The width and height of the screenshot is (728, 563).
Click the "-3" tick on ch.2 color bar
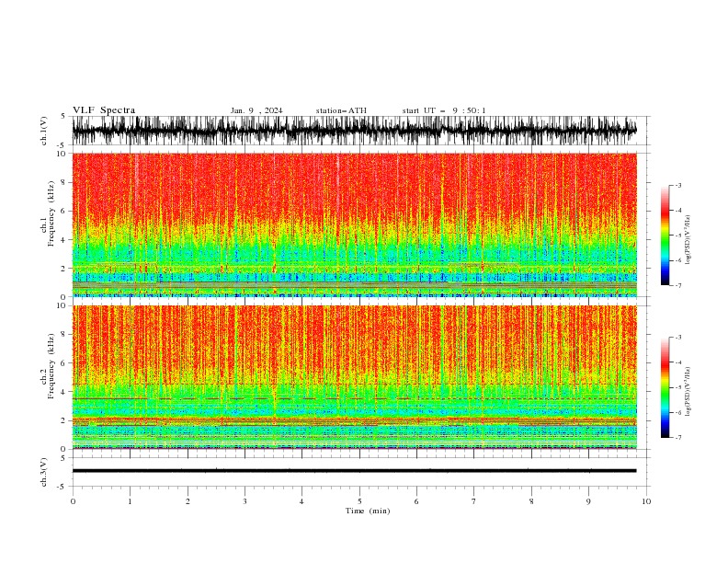click(677, 338)
